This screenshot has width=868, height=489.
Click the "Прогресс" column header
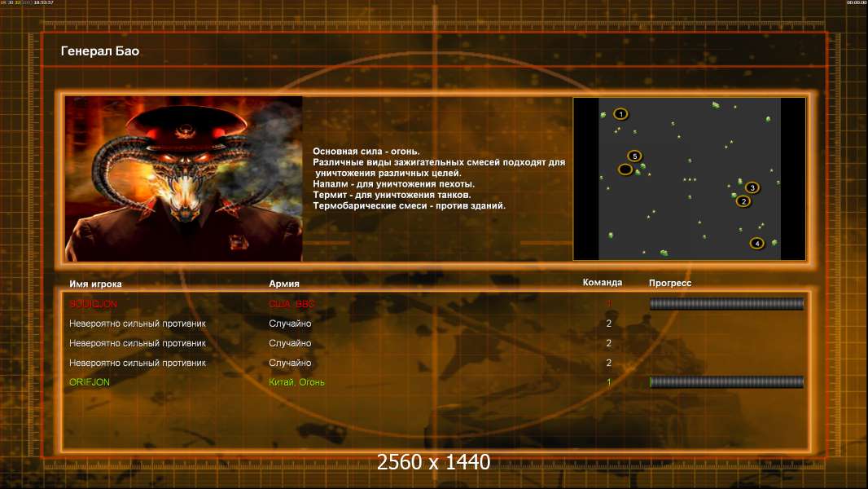pos(670,283)
